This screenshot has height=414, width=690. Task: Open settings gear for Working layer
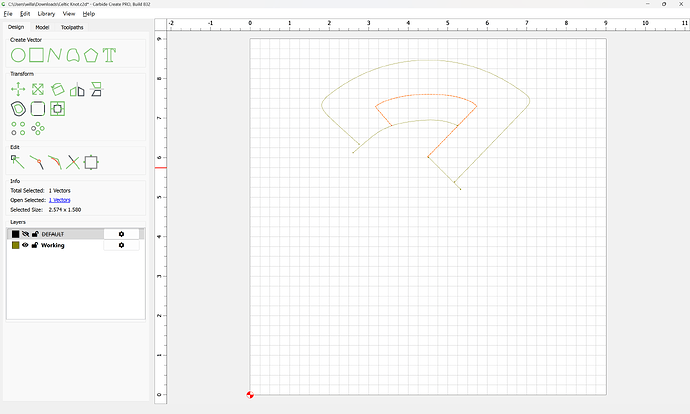121,245
